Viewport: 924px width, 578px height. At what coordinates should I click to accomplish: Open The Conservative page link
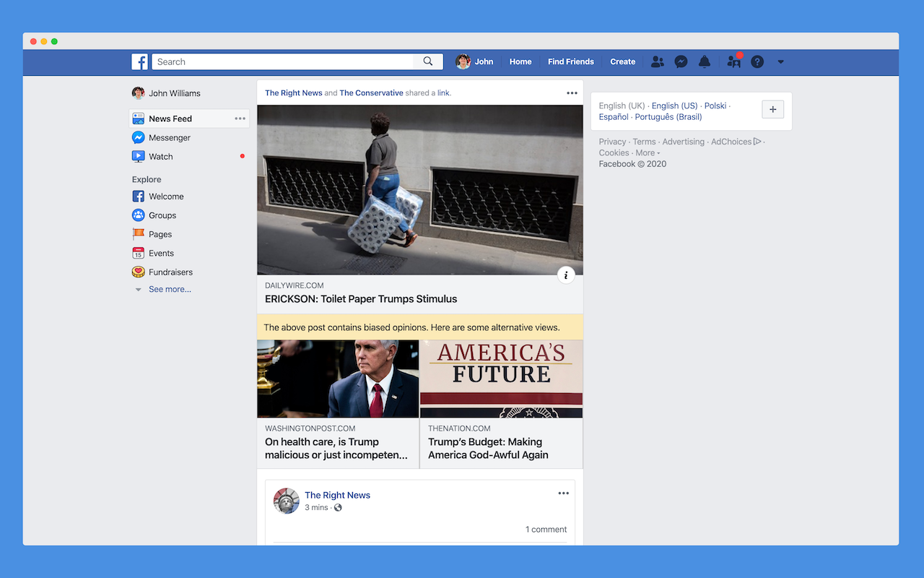(x=372, y=92)
